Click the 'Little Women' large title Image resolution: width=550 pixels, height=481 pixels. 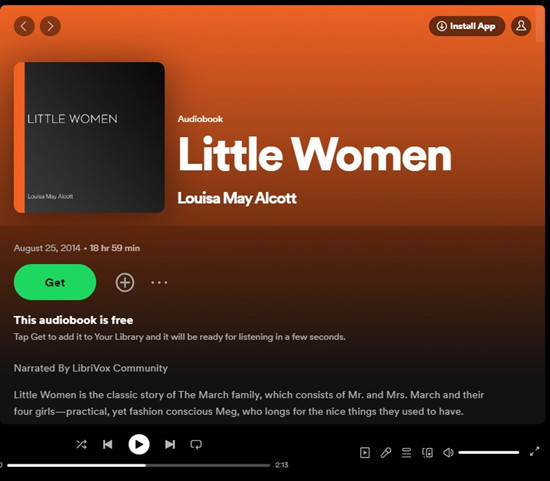[x=315, y=154]
